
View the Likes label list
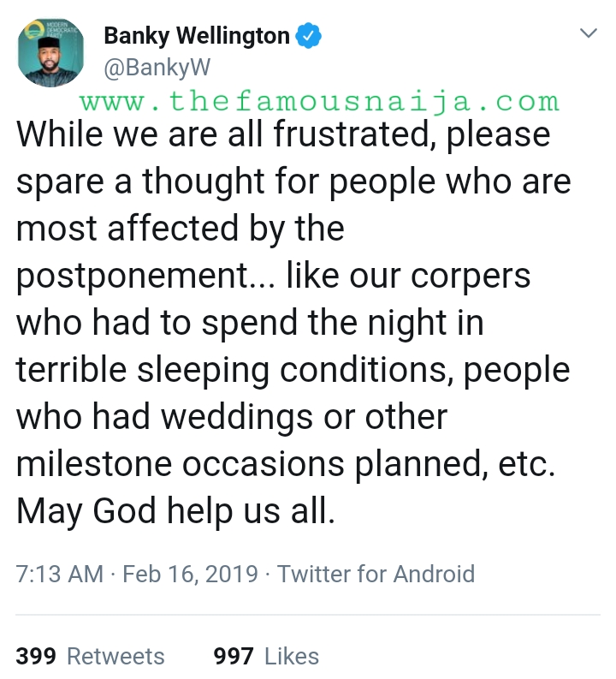(x=291, y=656)
